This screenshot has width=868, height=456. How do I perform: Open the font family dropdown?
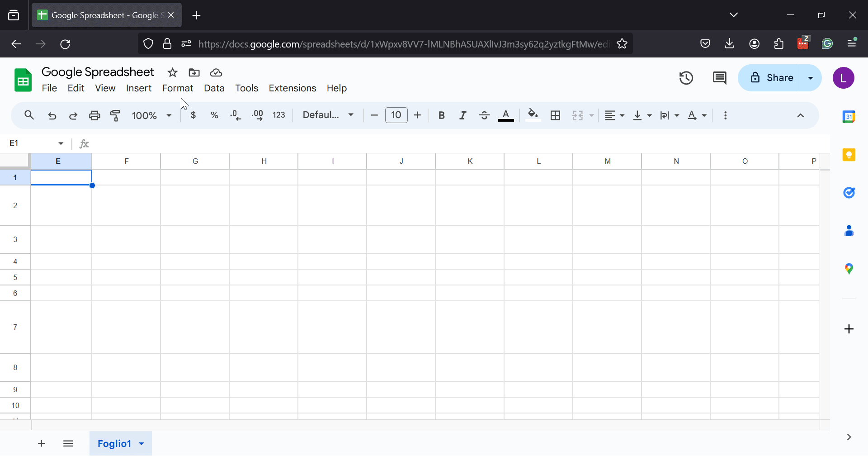coord(328,115)
